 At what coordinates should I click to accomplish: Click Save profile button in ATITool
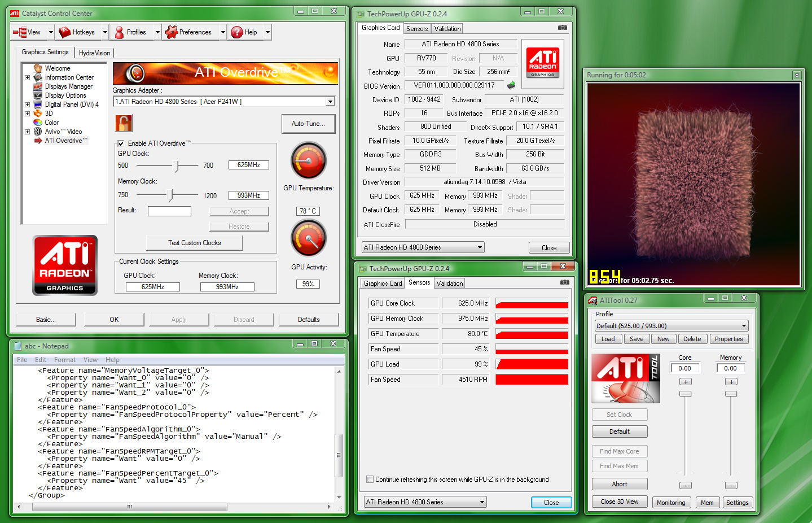(637, 339)
